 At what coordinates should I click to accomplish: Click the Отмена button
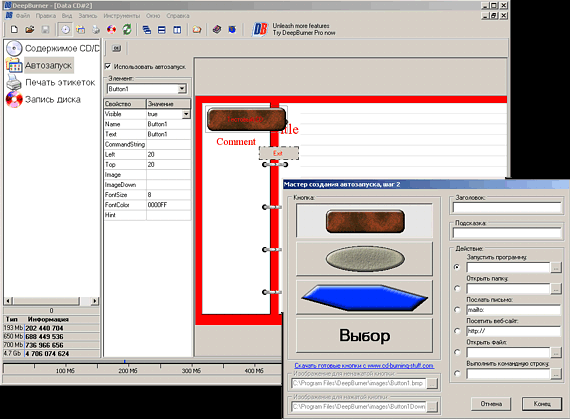click(491, 404)
